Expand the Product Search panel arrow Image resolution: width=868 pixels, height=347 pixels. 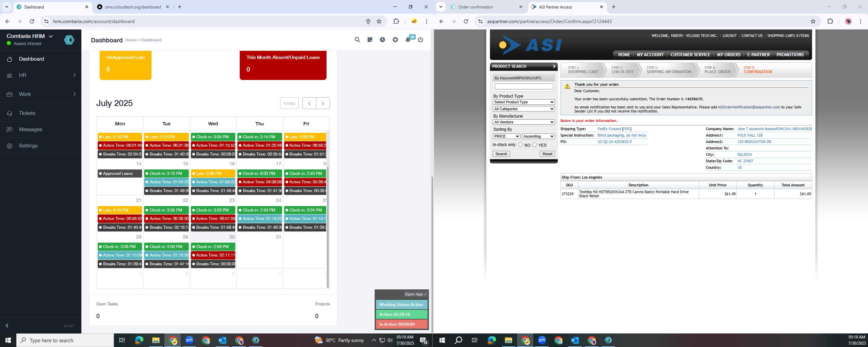click(554, 66)
